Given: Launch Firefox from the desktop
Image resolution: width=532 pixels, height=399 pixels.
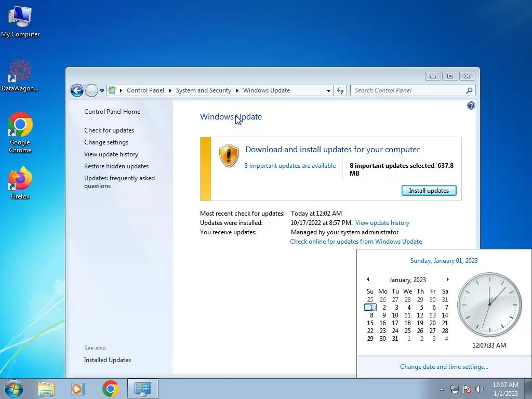Looking at the screenshot, I should point(20,182).
